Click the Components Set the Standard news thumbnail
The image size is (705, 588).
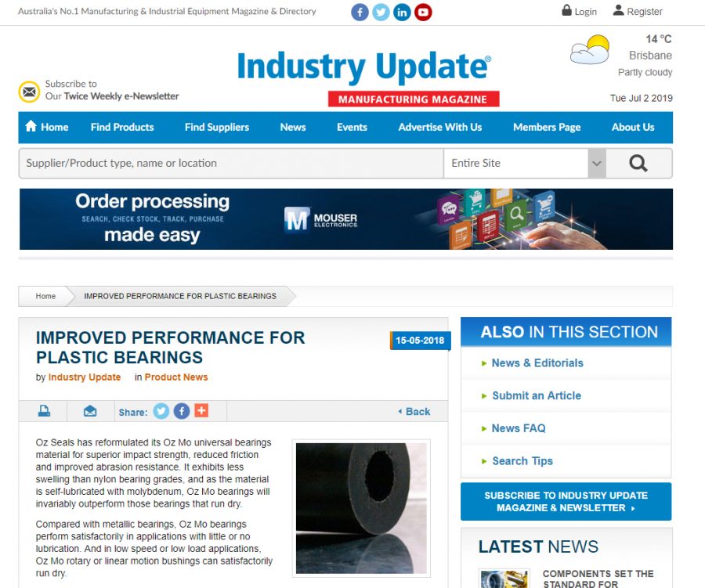[504, 579]
